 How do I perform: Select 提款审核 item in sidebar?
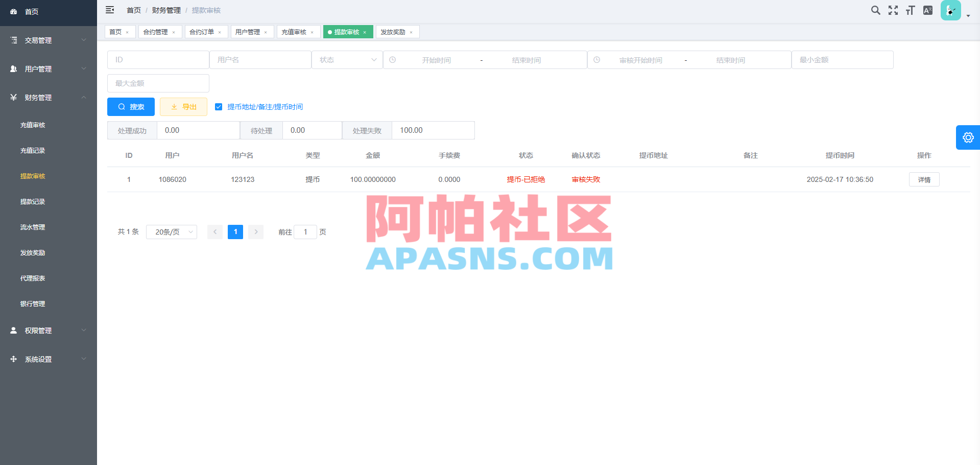point(33,176)
